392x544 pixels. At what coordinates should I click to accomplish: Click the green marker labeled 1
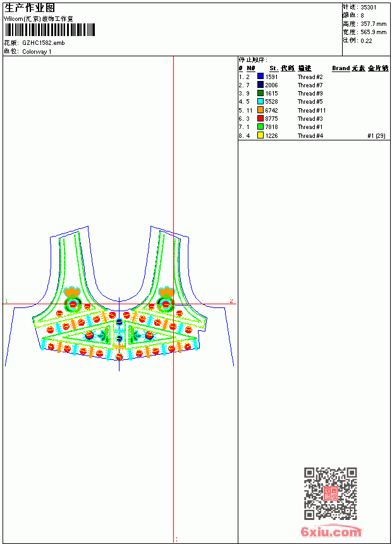pyautogui.click(x=6, y=301)
